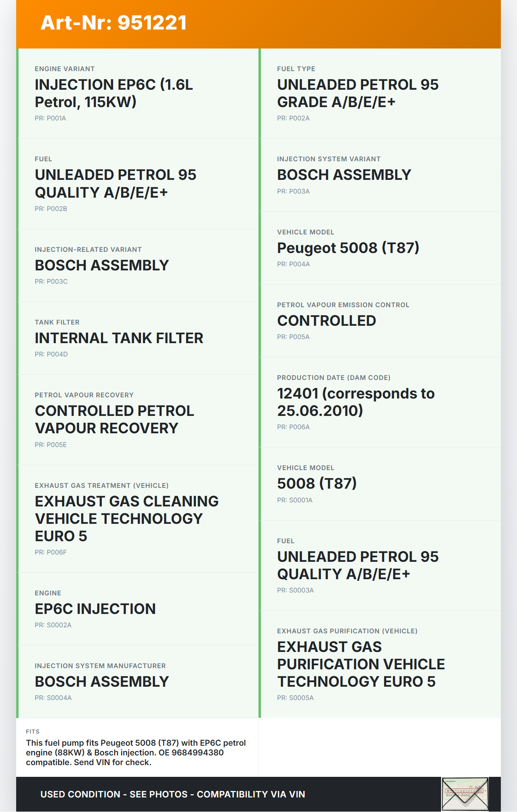Click the Controlled Petrol Vapour Recovery value
The width and height of the screenshot is (517, 812).
pos(115,420)
